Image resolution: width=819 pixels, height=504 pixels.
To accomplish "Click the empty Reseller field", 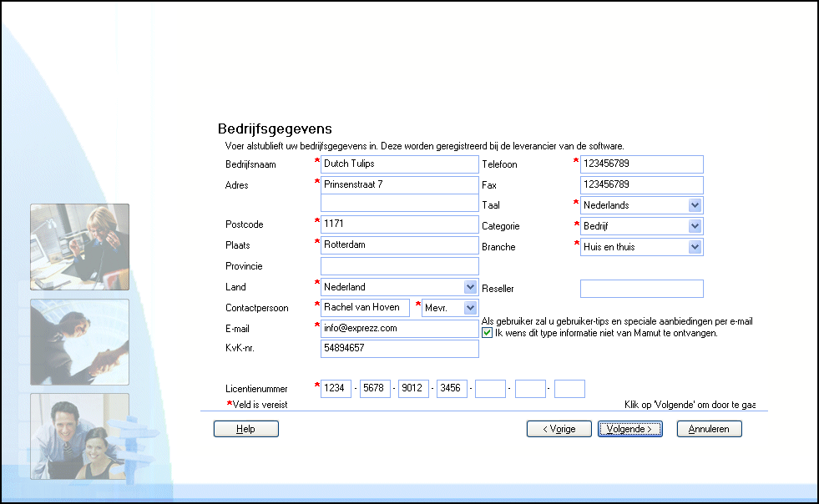I will [x=641, y=289].
